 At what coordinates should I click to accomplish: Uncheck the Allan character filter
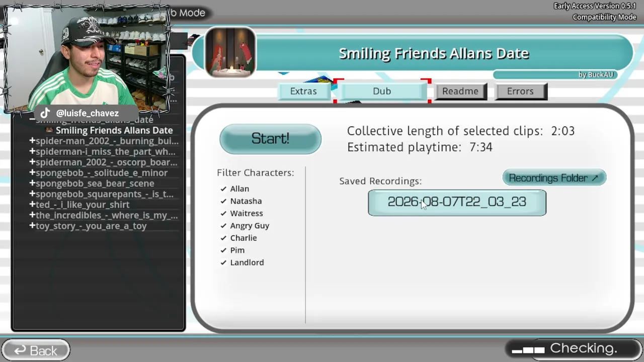[234, 189]
